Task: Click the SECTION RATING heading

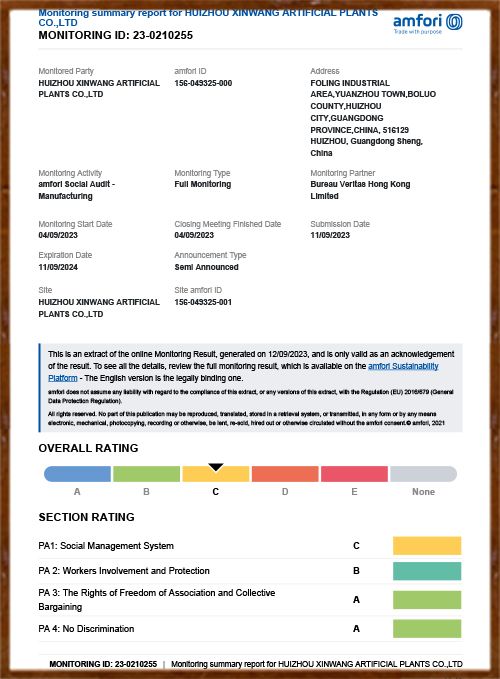Action: click(x=87, y=517)
